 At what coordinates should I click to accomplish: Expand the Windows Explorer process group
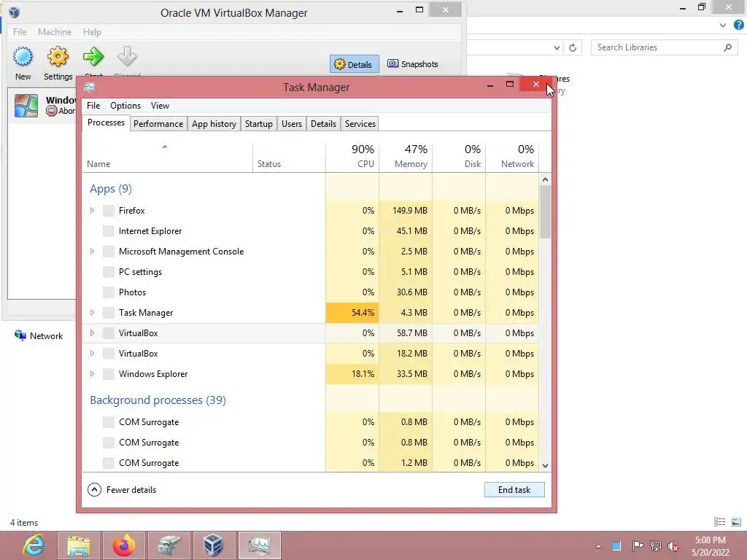tap(93, 374)
